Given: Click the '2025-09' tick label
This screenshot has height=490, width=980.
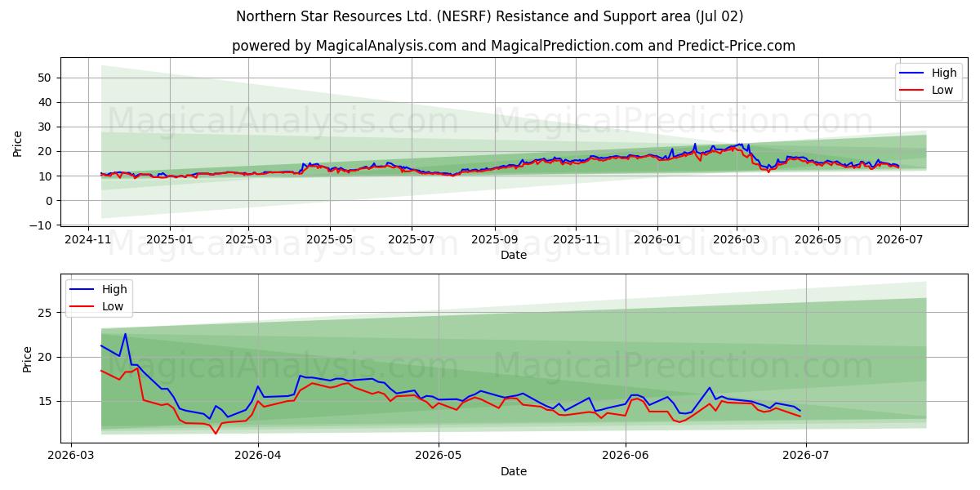Looking at the screenshot, I should (x=494, y=239).
